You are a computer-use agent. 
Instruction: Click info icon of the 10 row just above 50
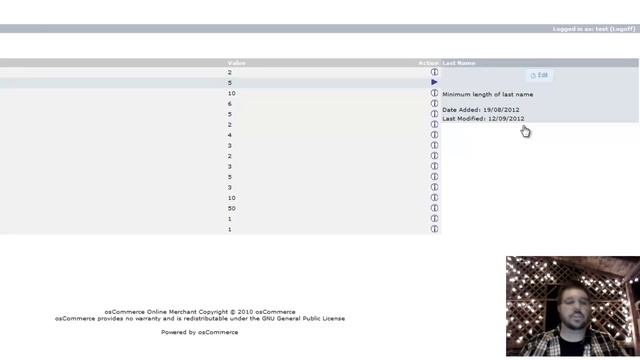click(434, 198)
